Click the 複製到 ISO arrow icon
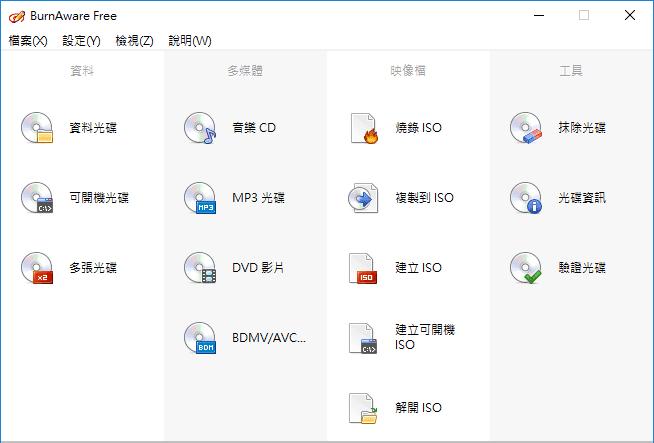 pos(363,198)
